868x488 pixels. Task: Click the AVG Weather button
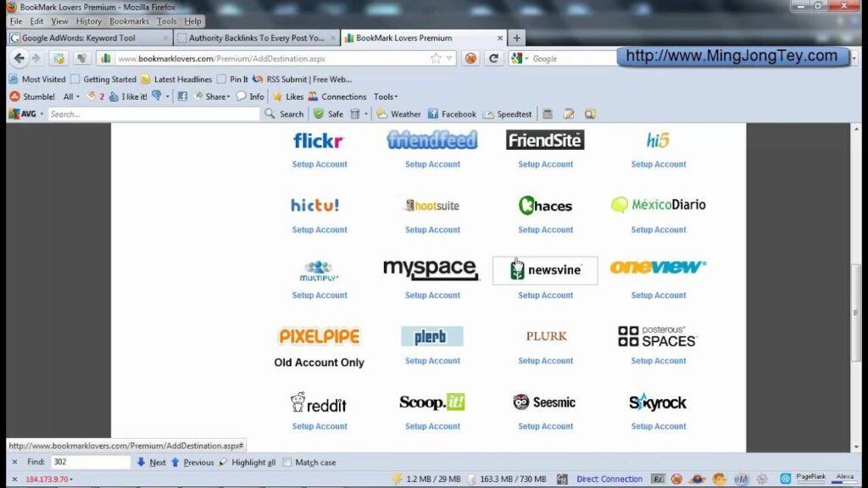tap(398, 114)
